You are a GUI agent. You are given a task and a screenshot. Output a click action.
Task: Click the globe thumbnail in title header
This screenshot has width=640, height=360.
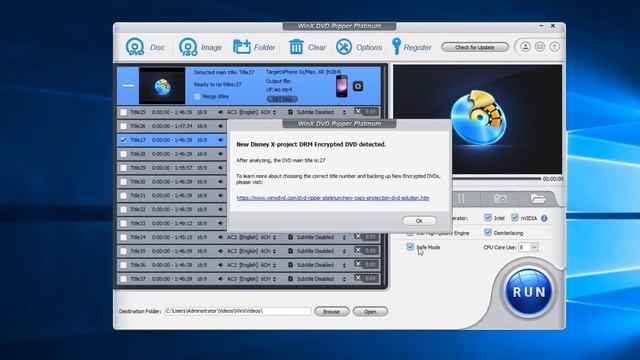click(x=162, y=86)
